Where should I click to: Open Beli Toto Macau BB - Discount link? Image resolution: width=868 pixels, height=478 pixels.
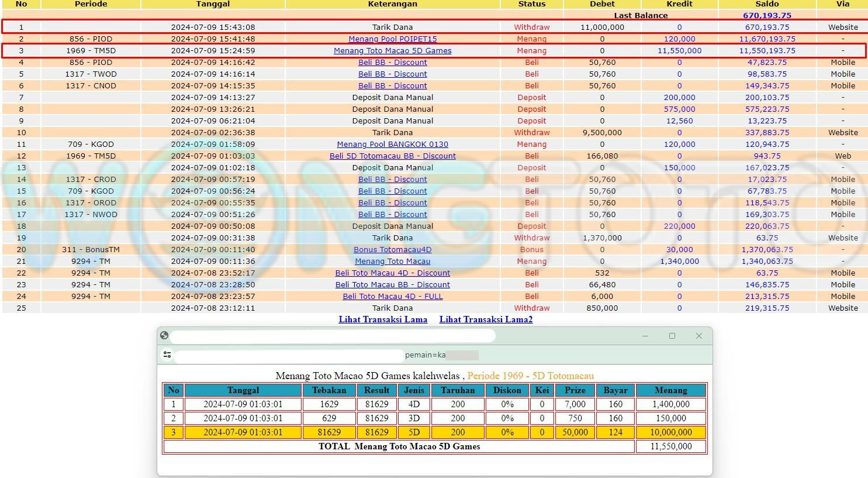click(392, 285)
